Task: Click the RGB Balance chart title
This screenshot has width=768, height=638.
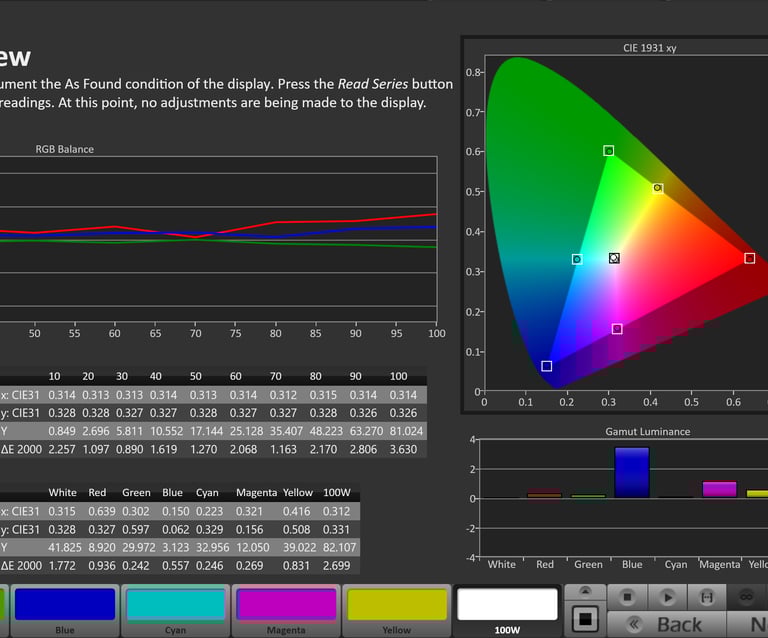Action: tap(65, 149)
